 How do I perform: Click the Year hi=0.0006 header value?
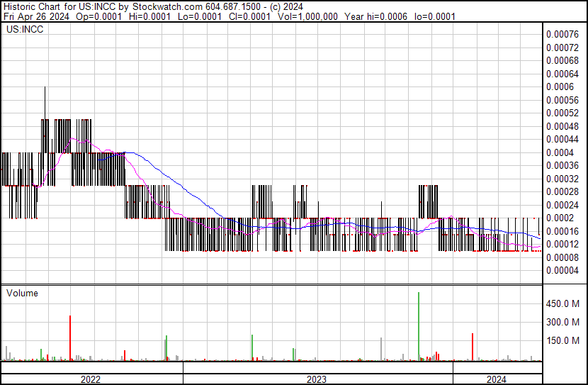click(x=375, y=16)
